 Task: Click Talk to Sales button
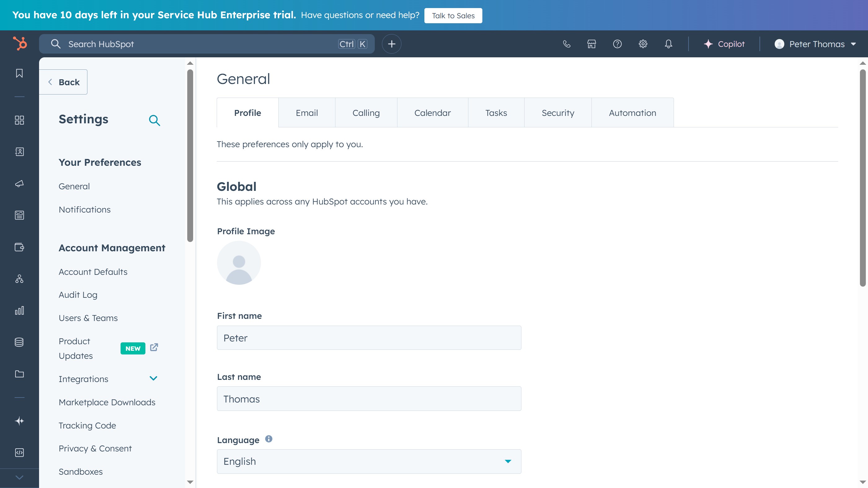click(453, 15)
